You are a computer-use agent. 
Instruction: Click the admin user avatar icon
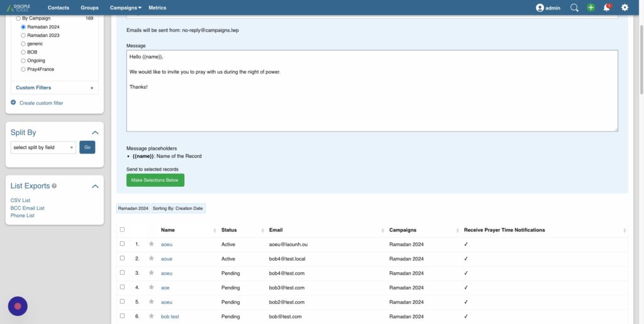click(x=540, y=8)
